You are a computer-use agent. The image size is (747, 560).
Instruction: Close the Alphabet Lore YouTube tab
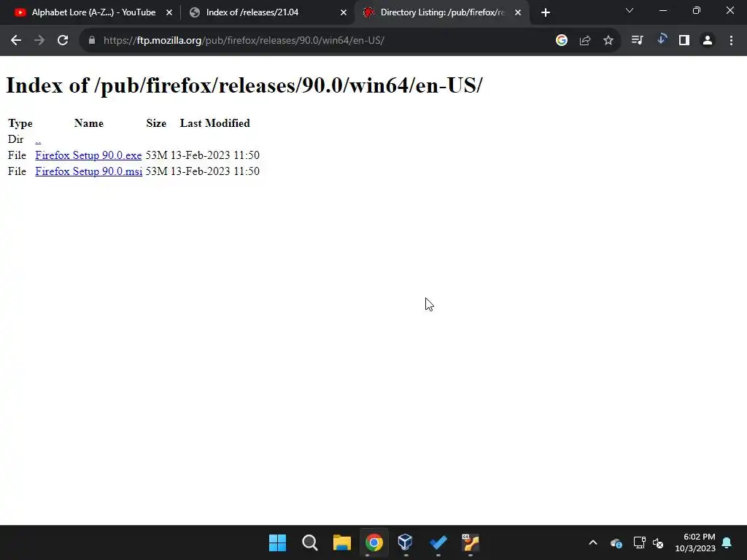(169, 13)
